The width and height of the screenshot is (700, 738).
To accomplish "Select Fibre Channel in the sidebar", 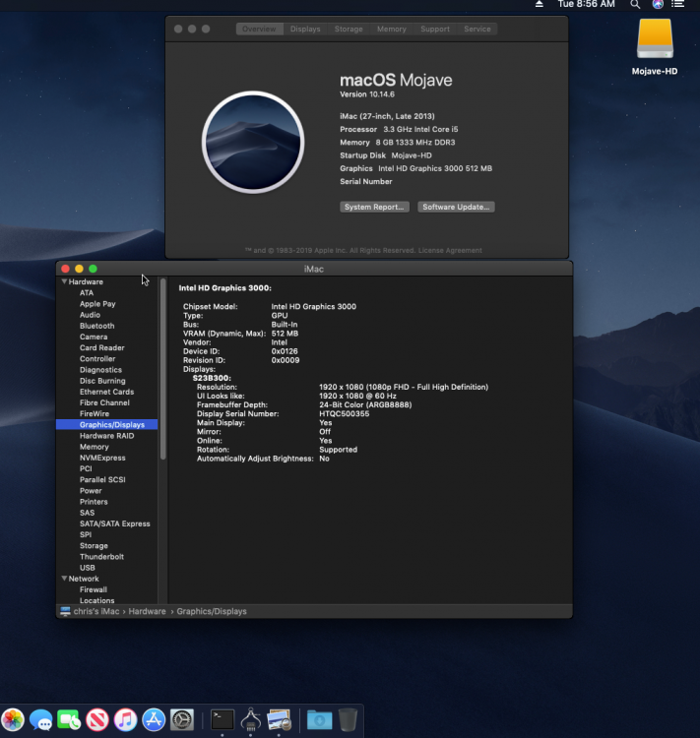I will point(104,402).
